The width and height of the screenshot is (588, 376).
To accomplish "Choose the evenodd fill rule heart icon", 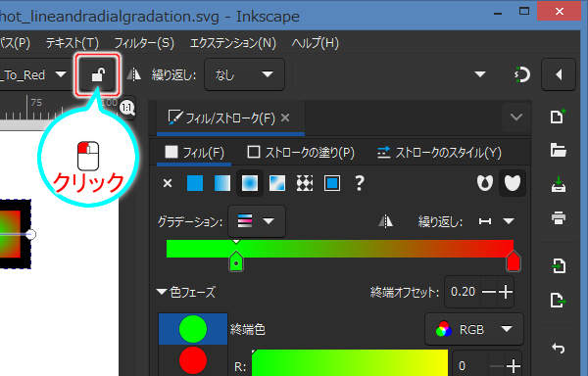I will pos(484,183).
